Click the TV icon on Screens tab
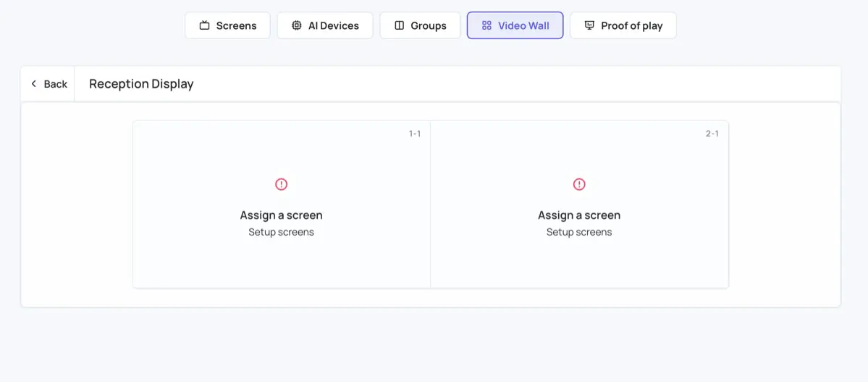This screenshot has height=382, width=868. pyautogui.click(x=204, y=25)
